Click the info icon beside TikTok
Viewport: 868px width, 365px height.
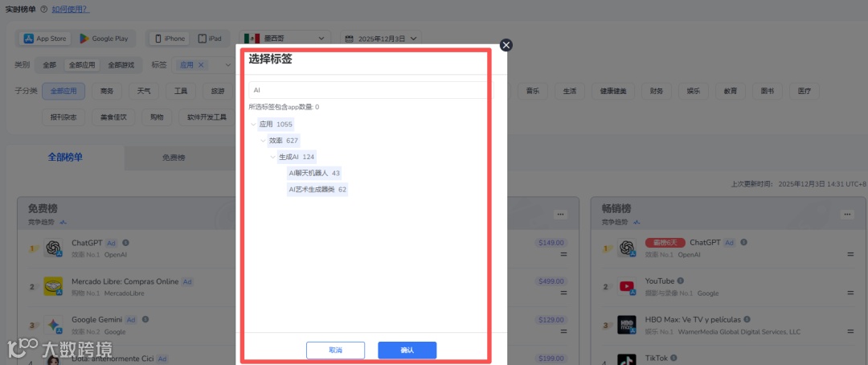coord(674,359)
